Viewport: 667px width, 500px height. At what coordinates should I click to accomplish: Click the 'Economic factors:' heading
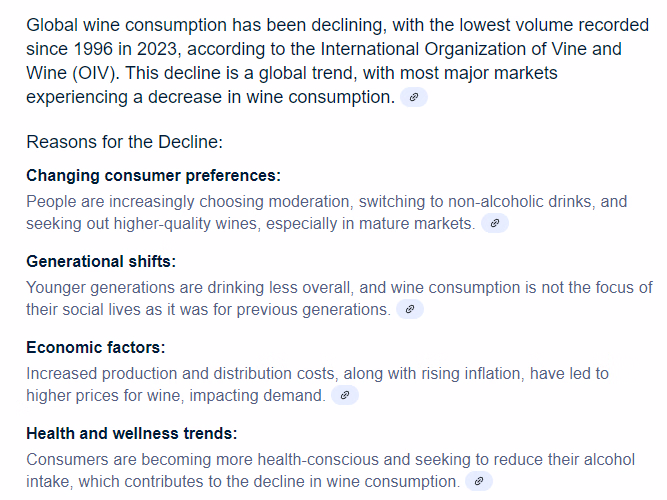click(96, 347)
